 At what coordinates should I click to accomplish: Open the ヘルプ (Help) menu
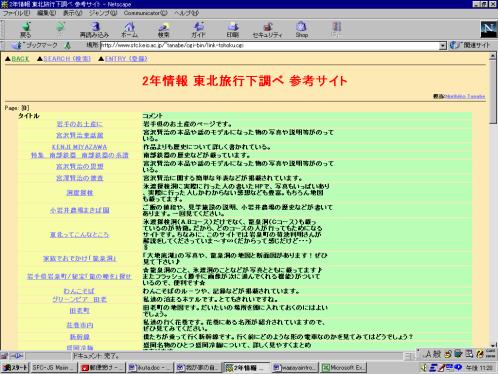pos(186,13)
